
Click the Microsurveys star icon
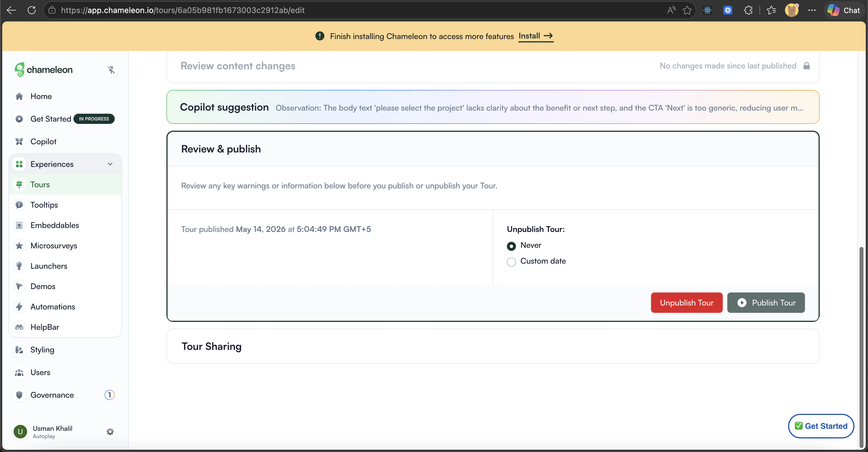19,246
